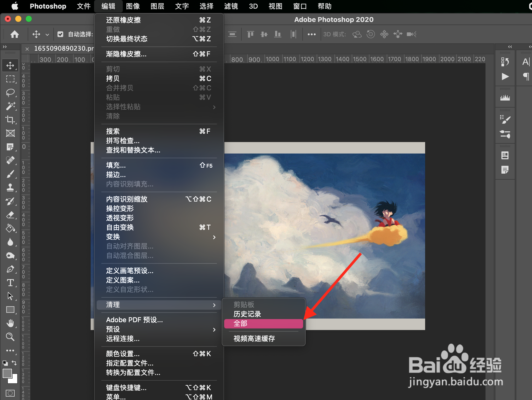Click the canvas artwork of cloud rider

coord(325,236)
